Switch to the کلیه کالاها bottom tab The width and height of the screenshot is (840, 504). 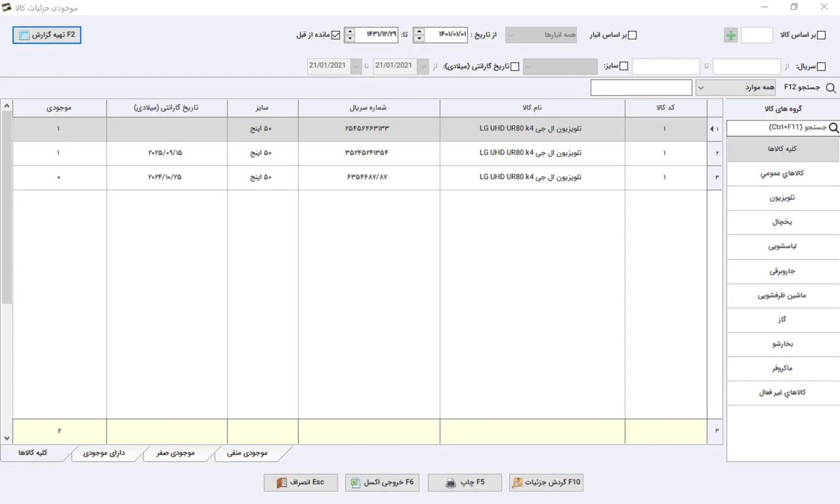click(32, 453)
